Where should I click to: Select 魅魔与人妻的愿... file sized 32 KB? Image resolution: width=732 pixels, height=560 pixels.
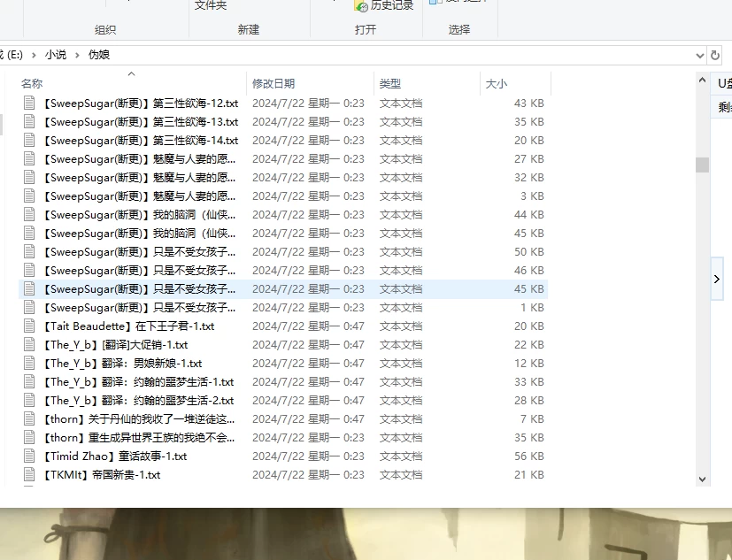(x=283, y=178)
